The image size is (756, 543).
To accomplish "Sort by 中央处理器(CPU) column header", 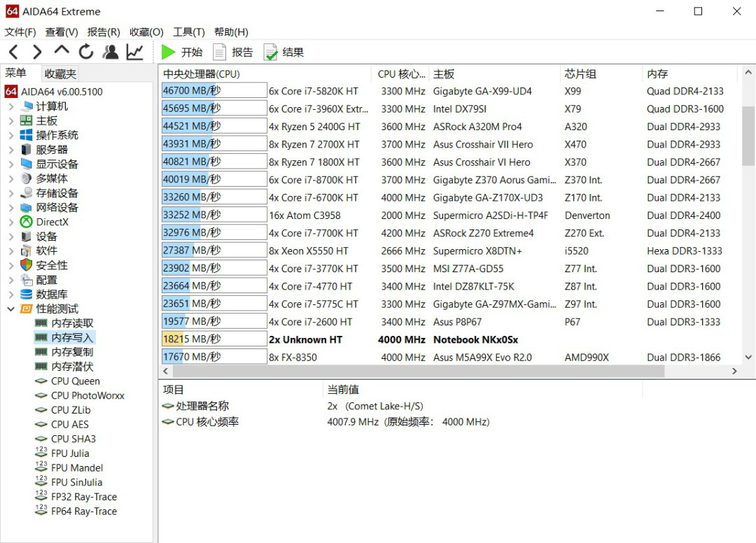I will (x=265, y=73).
